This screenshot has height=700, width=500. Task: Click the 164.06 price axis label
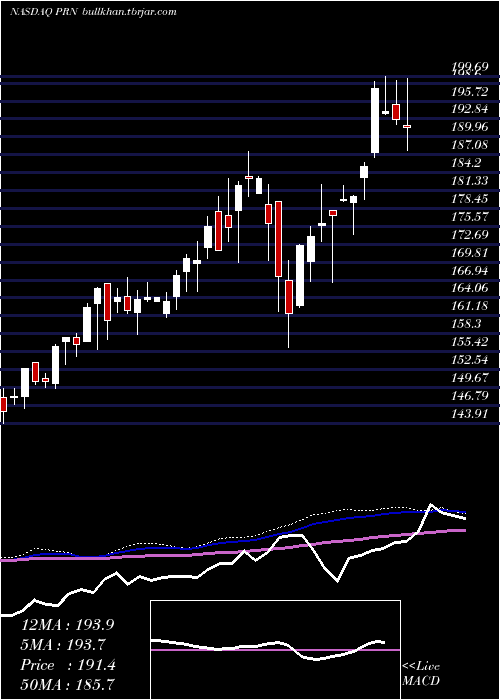[471, 288]
